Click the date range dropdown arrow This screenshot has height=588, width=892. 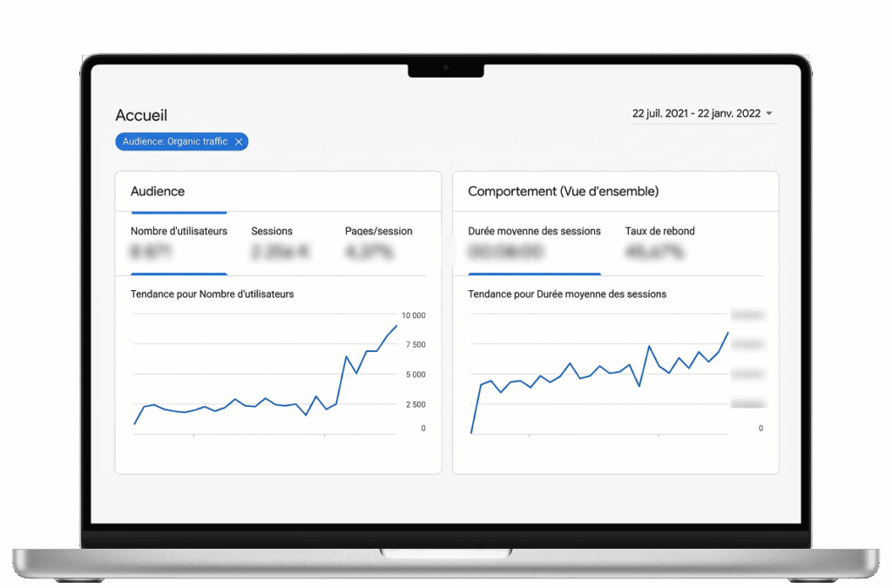tap(769, 114)
